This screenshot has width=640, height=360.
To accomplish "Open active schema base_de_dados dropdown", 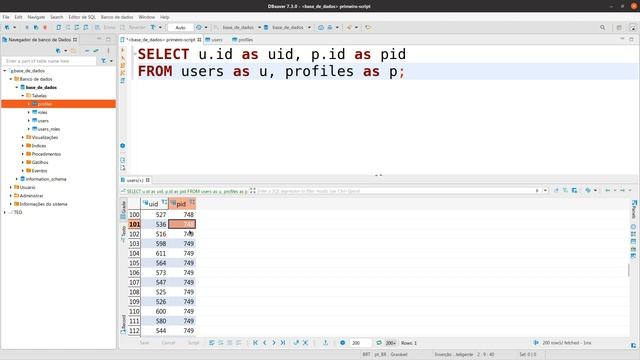I will click(x=288, y=27).
